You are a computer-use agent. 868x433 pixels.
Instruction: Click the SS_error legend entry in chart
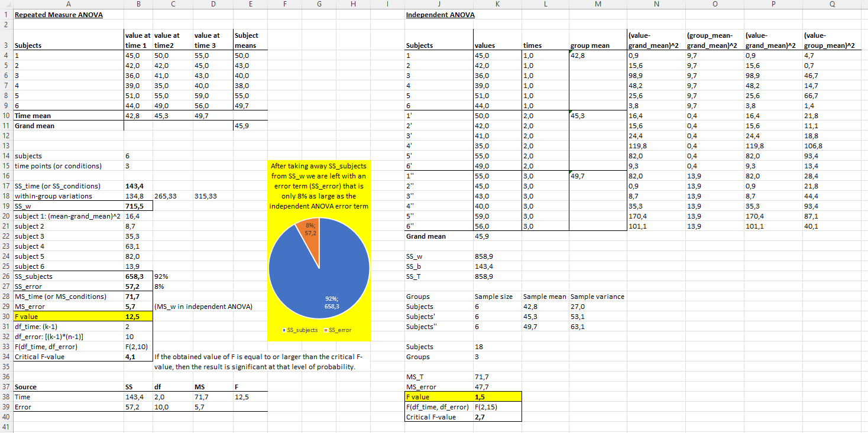point(338,330)
